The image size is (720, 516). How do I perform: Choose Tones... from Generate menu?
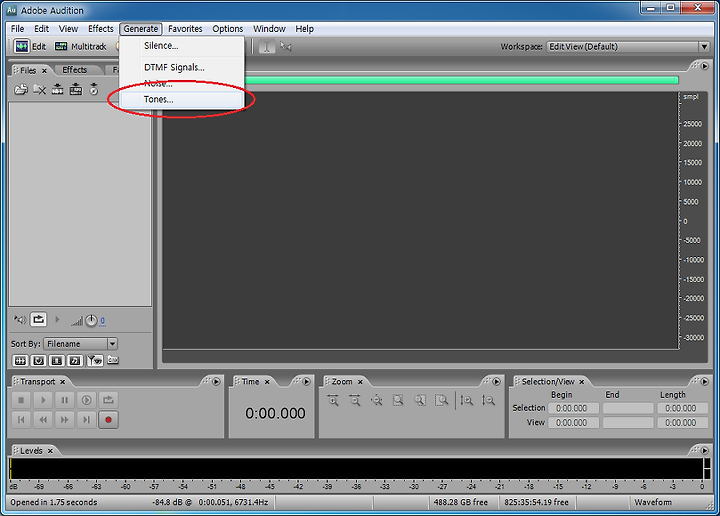coord(181,99)
